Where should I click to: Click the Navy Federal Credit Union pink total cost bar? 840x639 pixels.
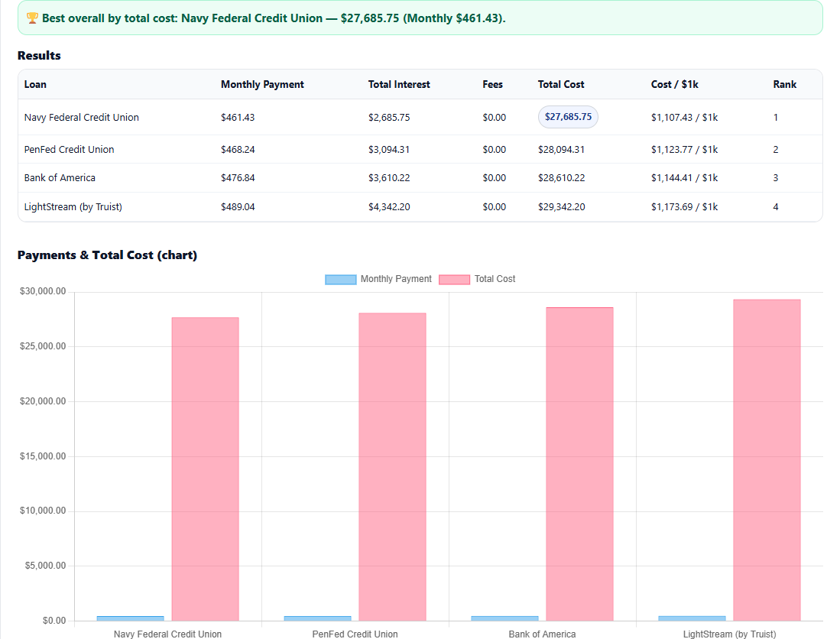205,469
